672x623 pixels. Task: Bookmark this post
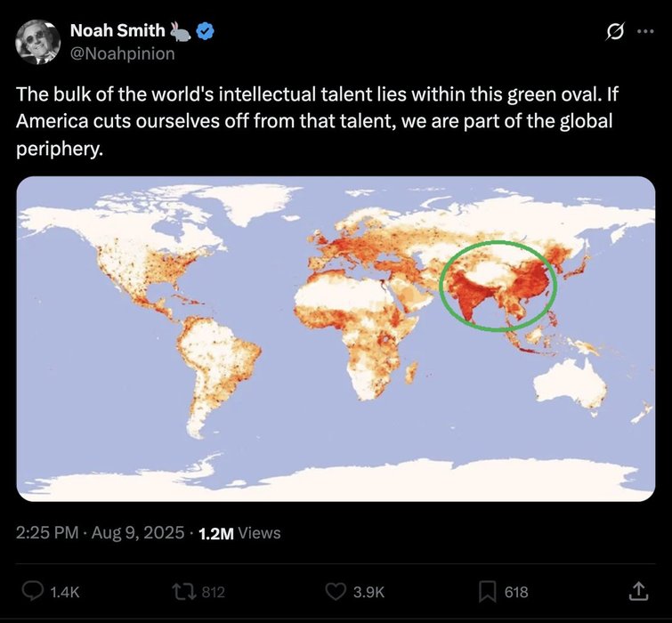486,591
